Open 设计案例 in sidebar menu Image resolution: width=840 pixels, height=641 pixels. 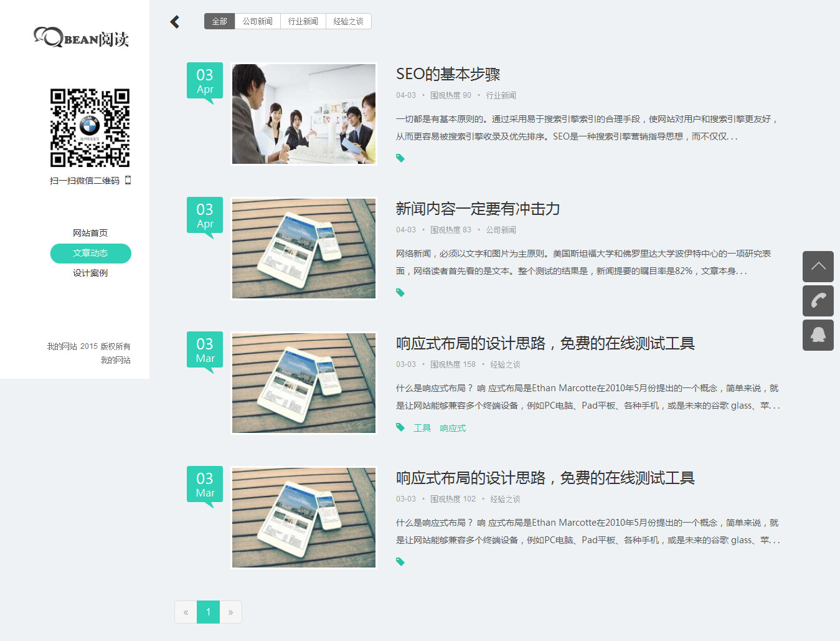point(90,273)
